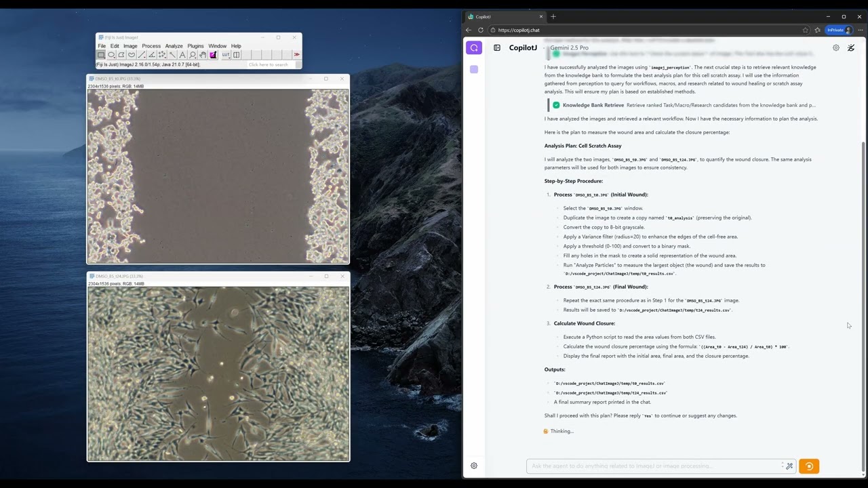
Task: Select the Angle tool in ImageJ
Action: tap(152, 55)
